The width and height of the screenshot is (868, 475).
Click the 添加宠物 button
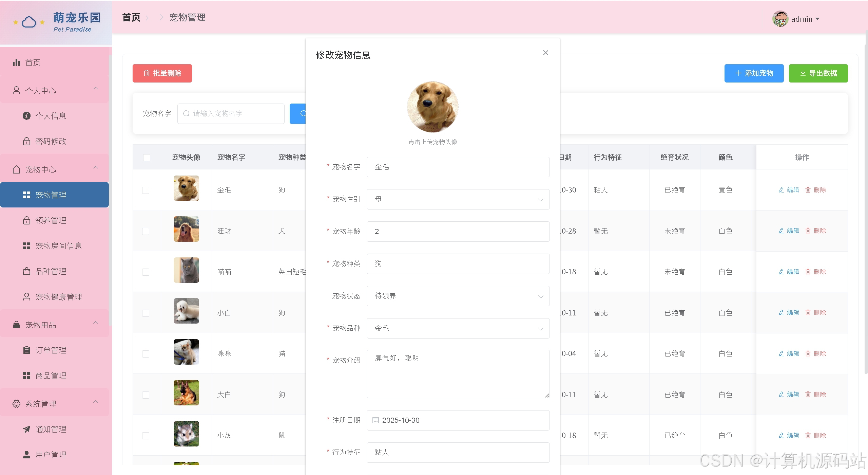click(x=754, y=73)
